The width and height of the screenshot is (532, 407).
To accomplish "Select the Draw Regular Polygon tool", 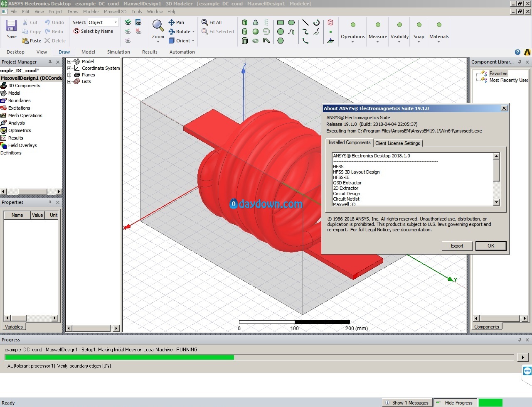I will [x=281, y=41].
